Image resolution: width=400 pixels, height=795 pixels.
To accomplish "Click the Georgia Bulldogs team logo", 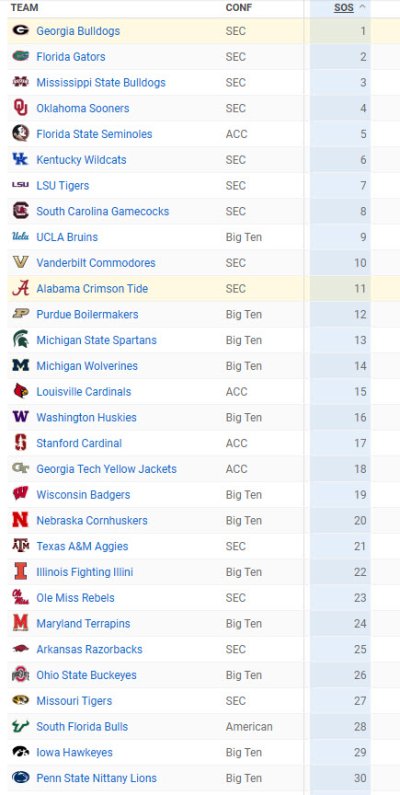I will 21,30.
